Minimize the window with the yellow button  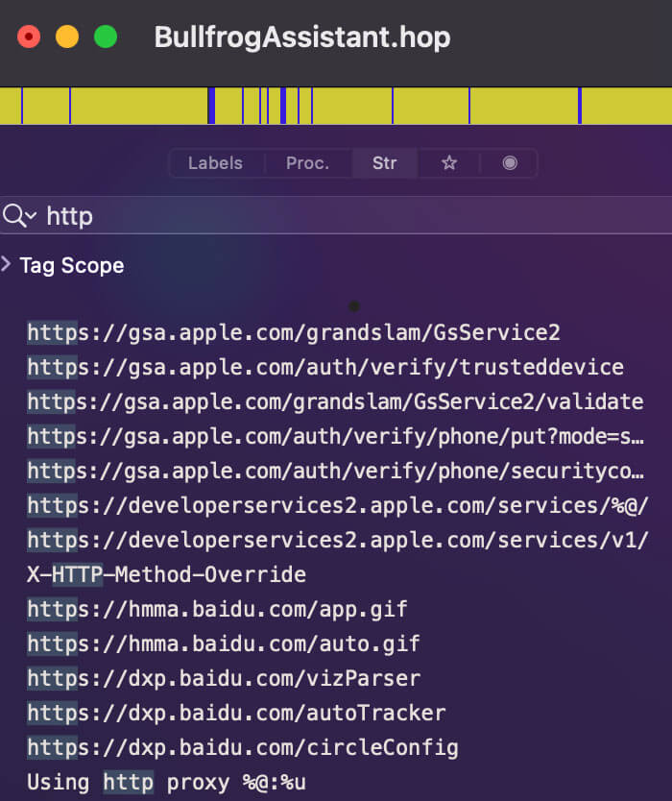(x=67, y=37)
